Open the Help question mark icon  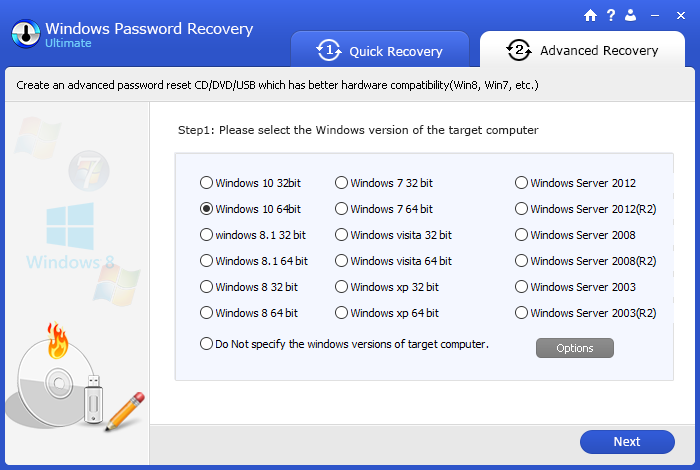[611, 15]
